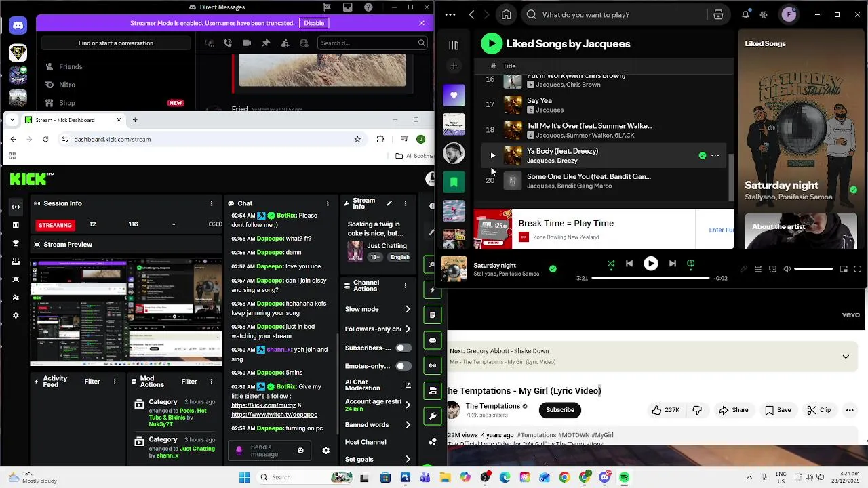
Task: Add friends to DM in Discord
Action: coord(285,43)
